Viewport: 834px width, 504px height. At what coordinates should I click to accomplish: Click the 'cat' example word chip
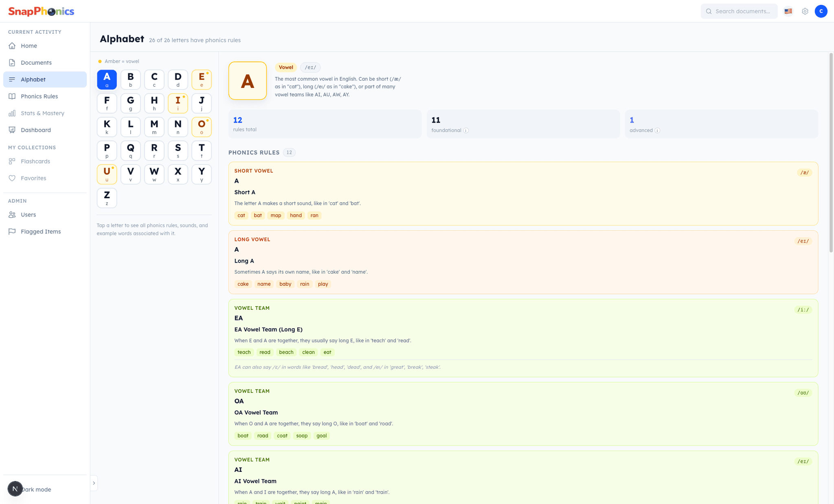point(241,215)
